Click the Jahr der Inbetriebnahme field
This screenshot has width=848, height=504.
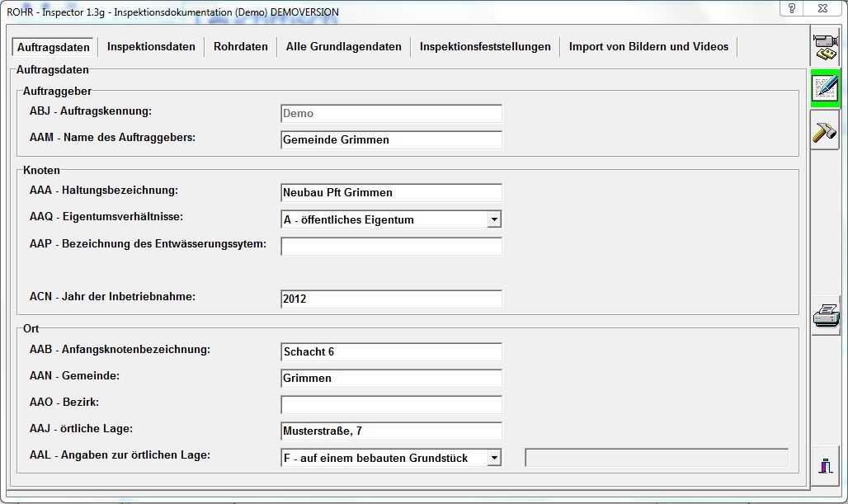391,299
